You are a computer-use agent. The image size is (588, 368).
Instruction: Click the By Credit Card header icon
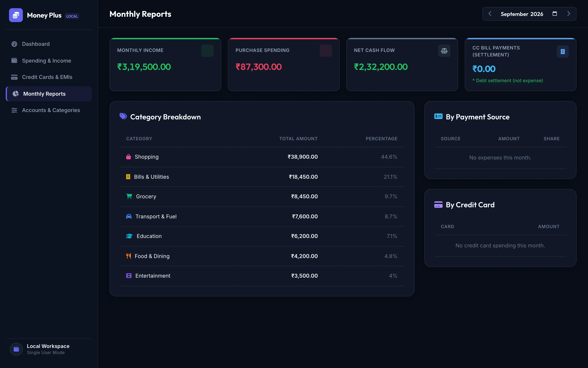pos(438,204)
